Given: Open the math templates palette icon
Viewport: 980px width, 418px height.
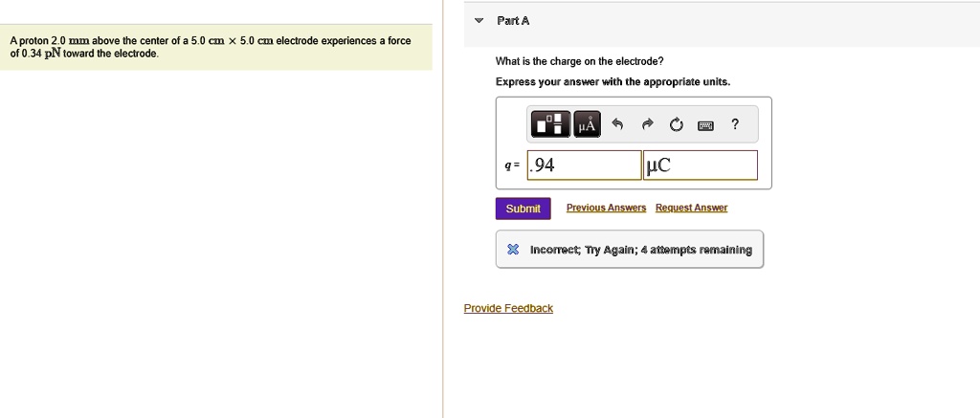Looking at the screenshot, I should coord(550,124).
